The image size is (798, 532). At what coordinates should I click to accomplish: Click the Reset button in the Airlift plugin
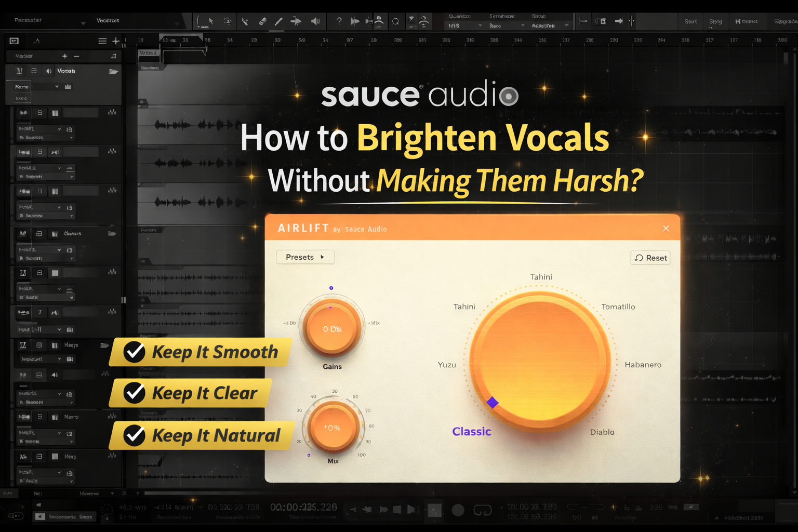pos(650,258)
